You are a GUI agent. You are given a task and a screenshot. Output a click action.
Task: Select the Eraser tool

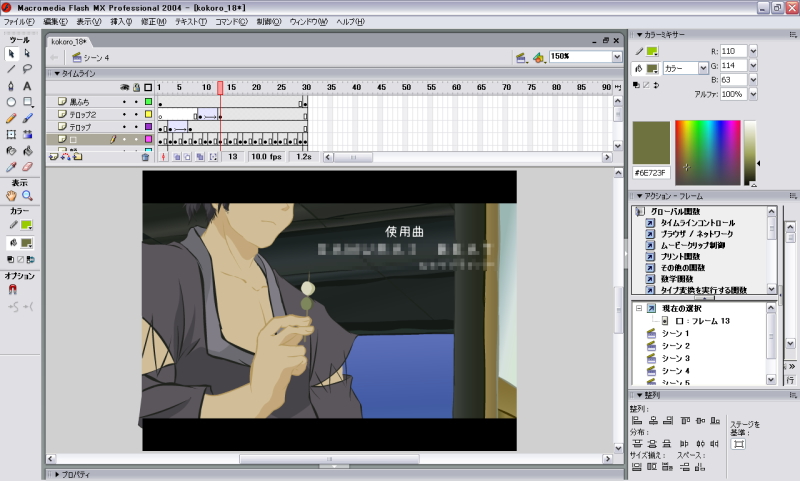(x=28, y=167)
